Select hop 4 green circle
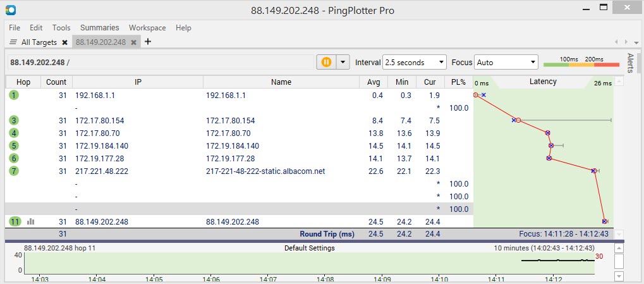Viewport: 644px width, 284px height. 15,133
